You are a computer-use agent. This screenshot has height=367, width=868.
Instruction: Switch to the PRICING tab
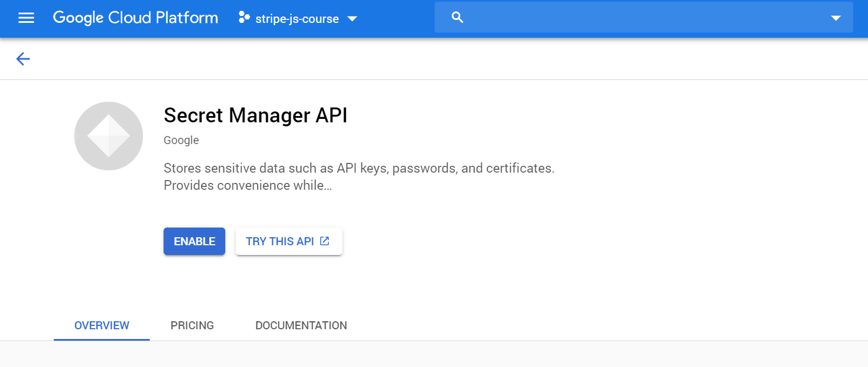click(x=192, y=325)
